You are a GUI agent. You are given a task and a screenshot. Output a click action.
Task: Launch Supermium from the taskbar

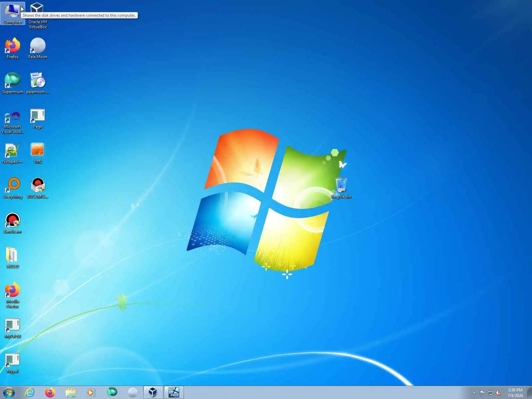[x=112, y=392]
